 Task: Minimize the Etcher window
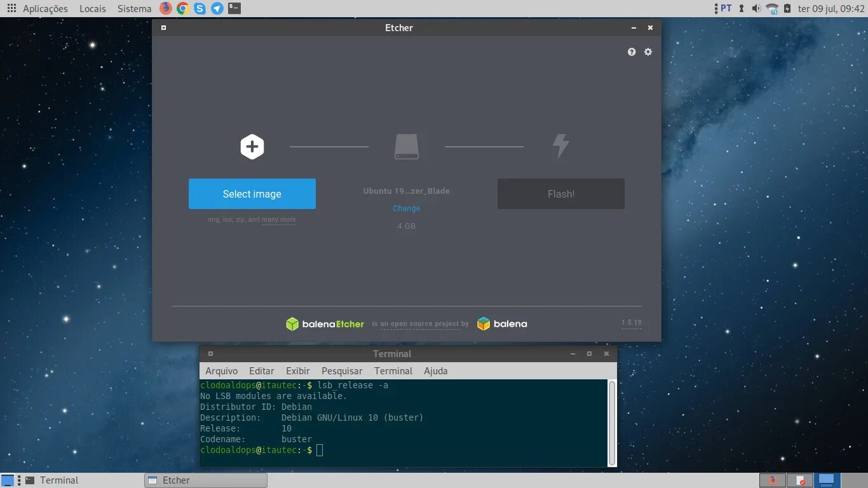634,28
